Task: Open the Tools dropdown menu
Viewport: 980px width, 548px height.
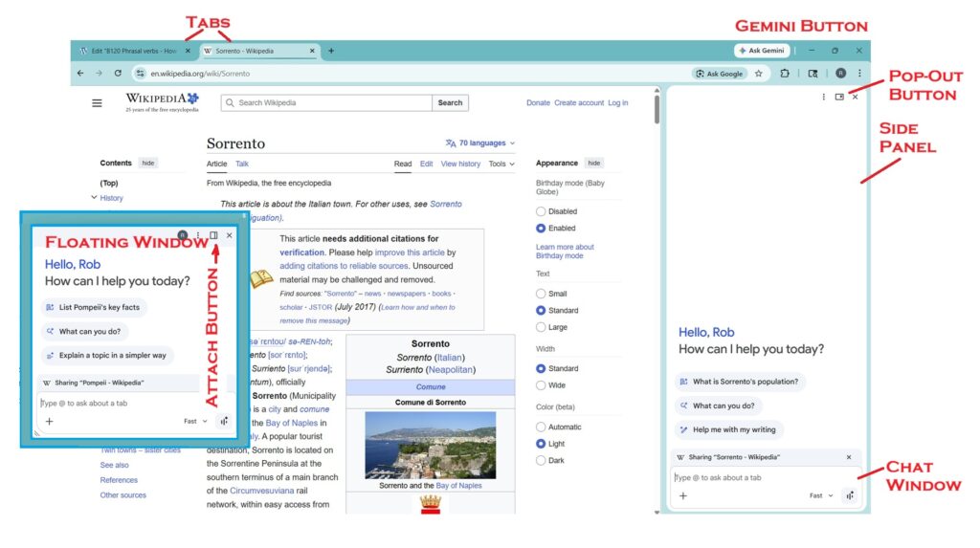Action: click(501, 164)
